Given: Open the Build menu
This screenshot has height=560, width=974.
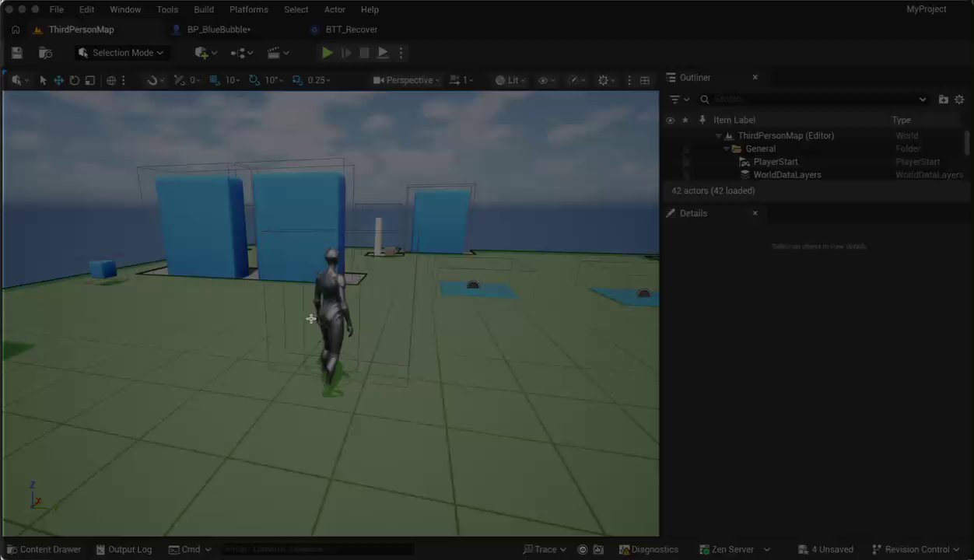Looking at the screenshot, I should point(204,9).
